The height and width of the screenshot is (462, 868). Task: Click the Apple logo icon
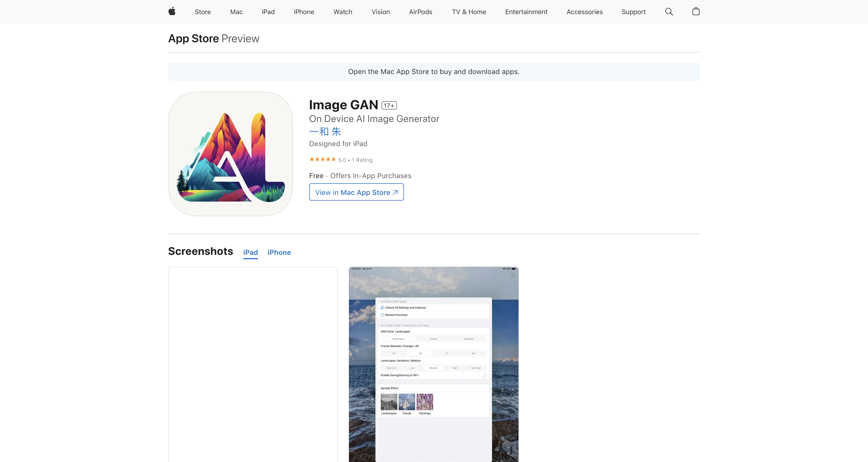[172, 11]
